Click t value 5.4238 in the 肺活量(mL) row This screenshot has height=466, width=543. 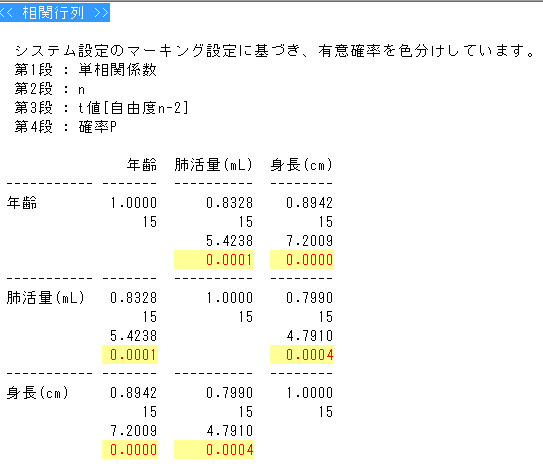134,336
